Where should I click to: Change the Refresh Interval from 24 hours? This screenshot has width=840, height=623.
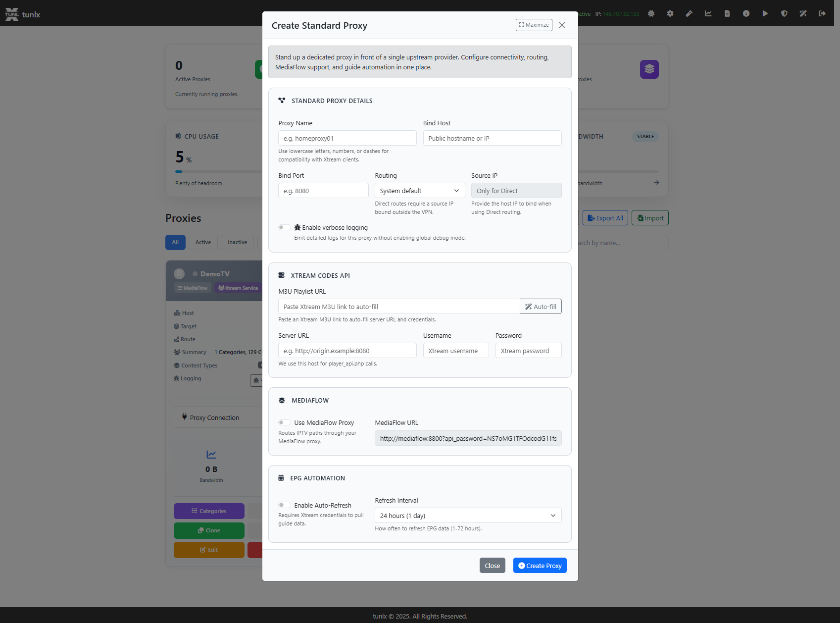(x=468, y=516)
